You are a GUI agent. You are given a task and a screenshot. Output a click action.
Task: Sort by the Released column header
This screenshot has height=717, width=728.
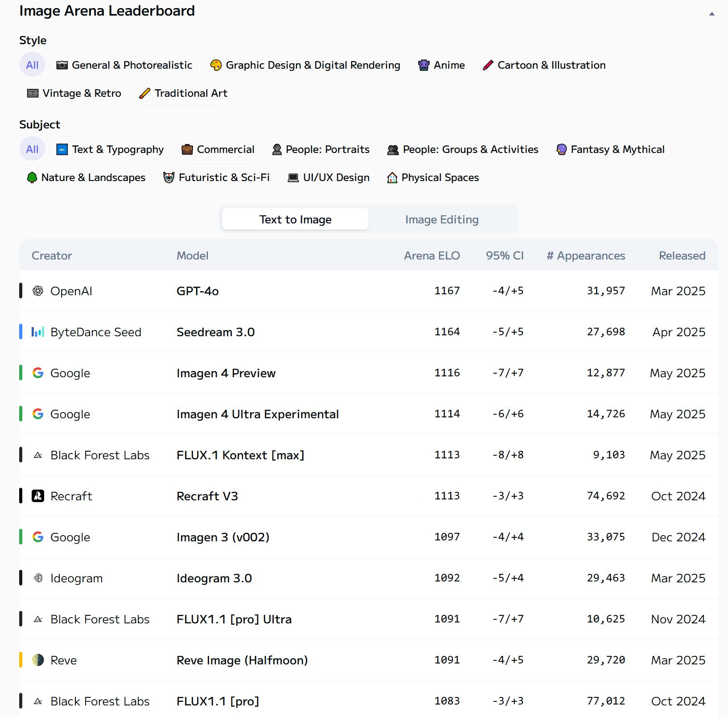pos(682,255)
